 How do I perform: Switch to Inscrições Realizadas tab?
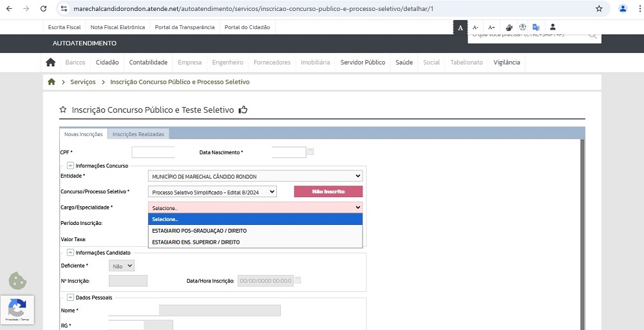(x=138, y=134)
